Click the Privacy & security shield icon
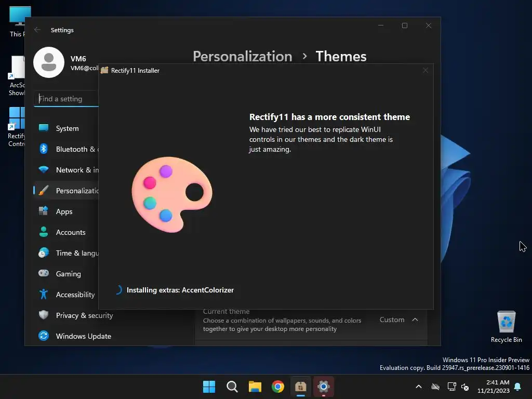 click(x=44, y=315)
